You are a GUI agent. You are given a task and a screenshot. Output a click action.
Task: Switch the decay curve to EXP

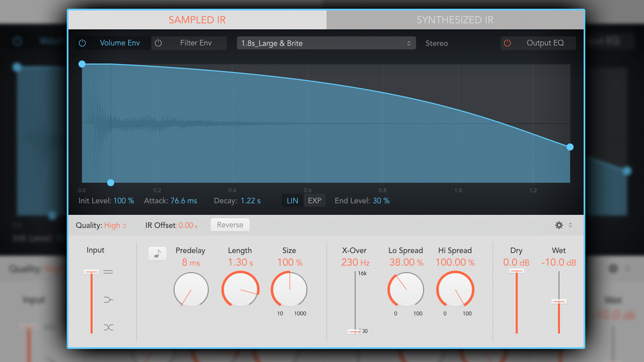coord(314,200)
